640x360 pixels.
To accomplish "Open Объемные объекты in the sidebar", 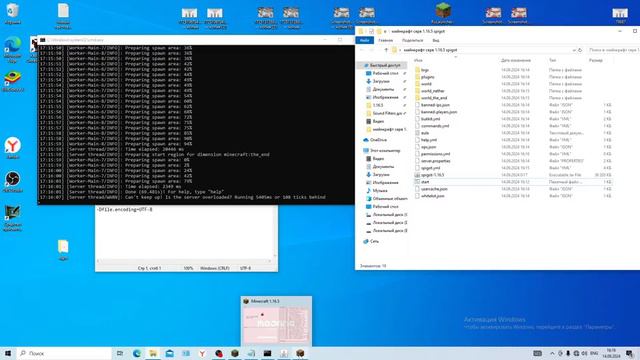I will (x=389, y=199).
